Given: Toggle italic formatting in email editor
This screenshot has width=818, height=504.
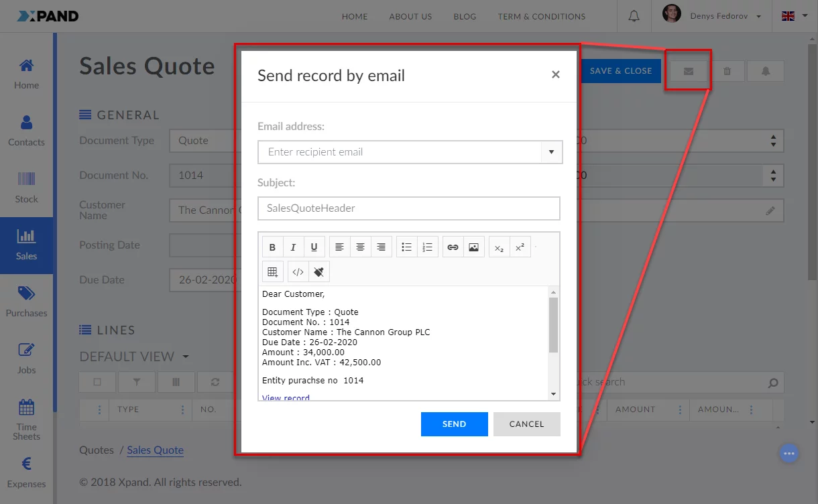Looking at the screenshot, I should click(293, 247).
